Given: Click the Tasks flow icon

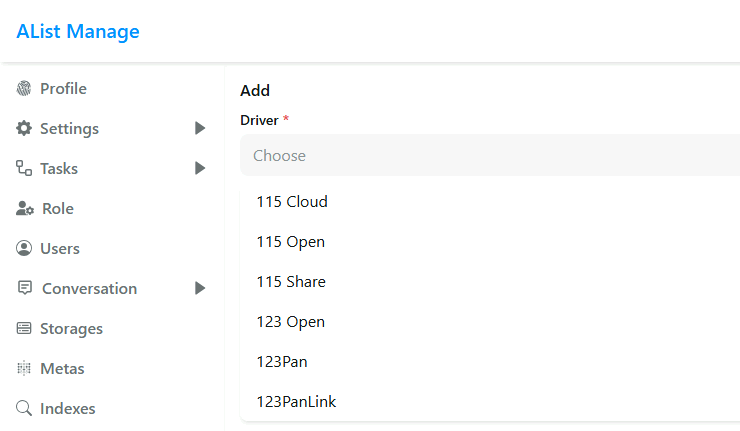Looking at the screenshot, I should (24, 169).
